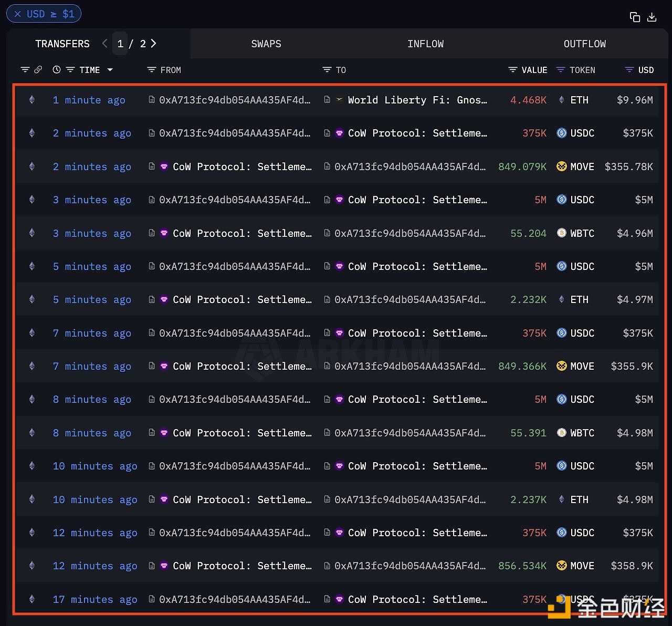Click the 2.232K ETH value

[x=529, y=299]
